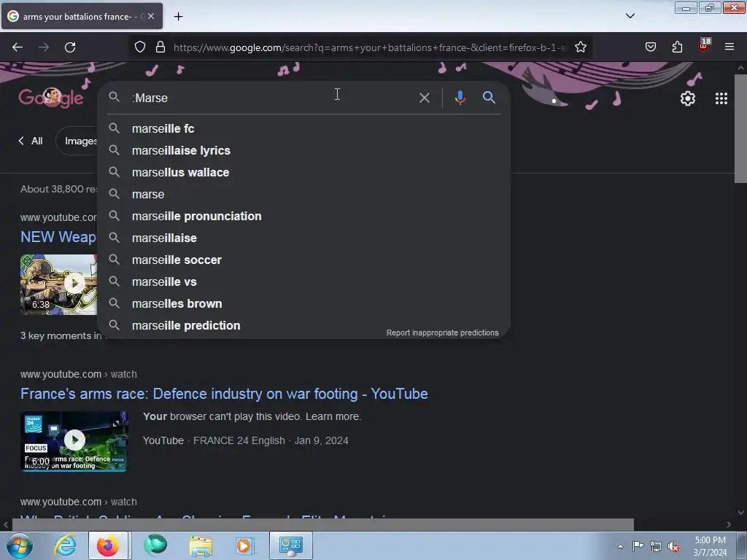Open 'France's arms race: Defence industry' result
This screenshot has width=747, height=560.
coord(224,394)
